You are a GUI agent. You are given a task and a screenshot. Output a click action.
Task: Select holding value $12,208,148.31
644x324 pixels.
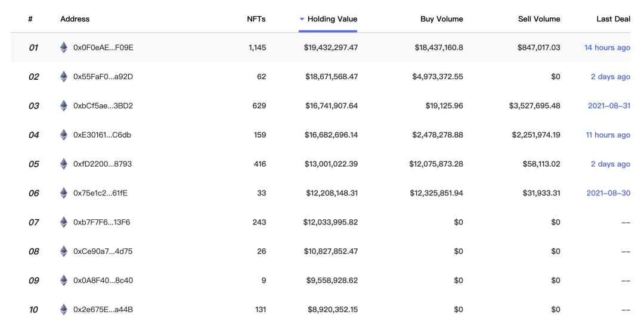pos(332,193)
